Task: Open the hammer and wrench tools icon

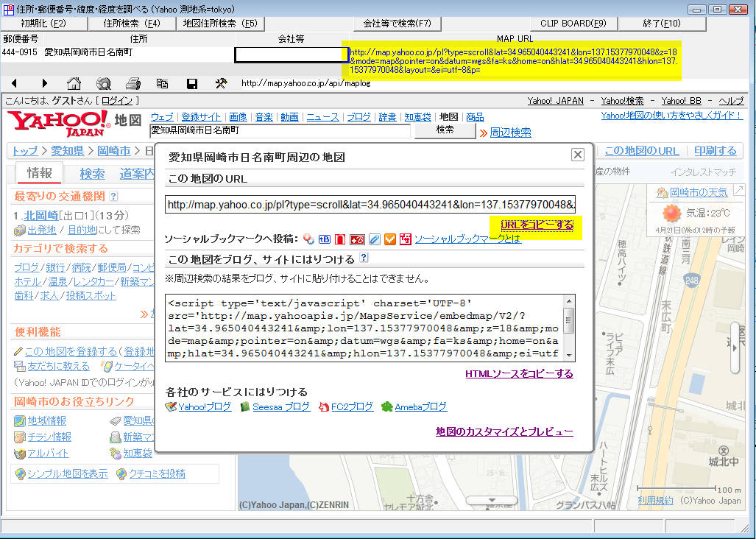Action: click(221, 83)
